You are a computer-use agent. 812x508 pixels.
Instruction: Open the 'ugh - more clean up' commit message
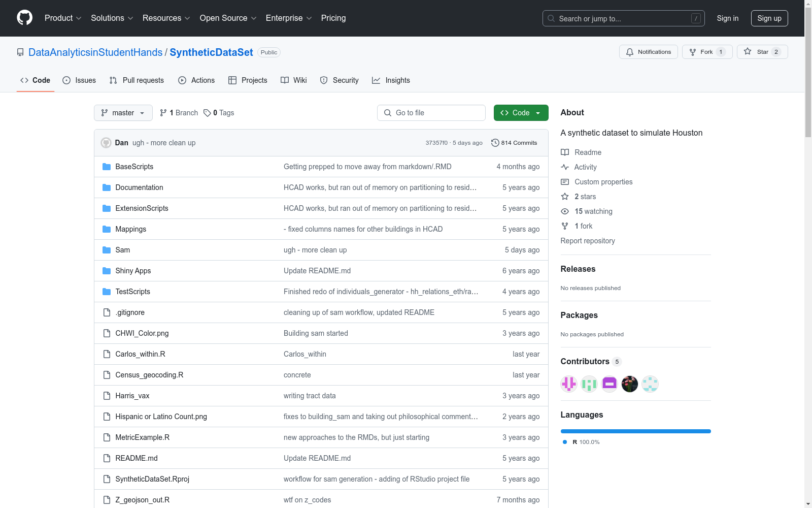tap(164, 143)
